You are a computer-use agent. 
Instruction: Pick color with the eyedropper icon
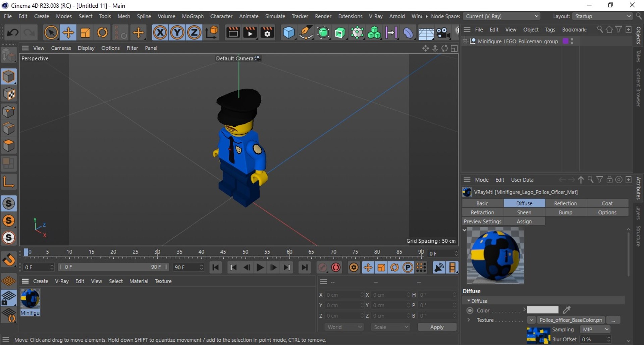click(x=567, y=310)
